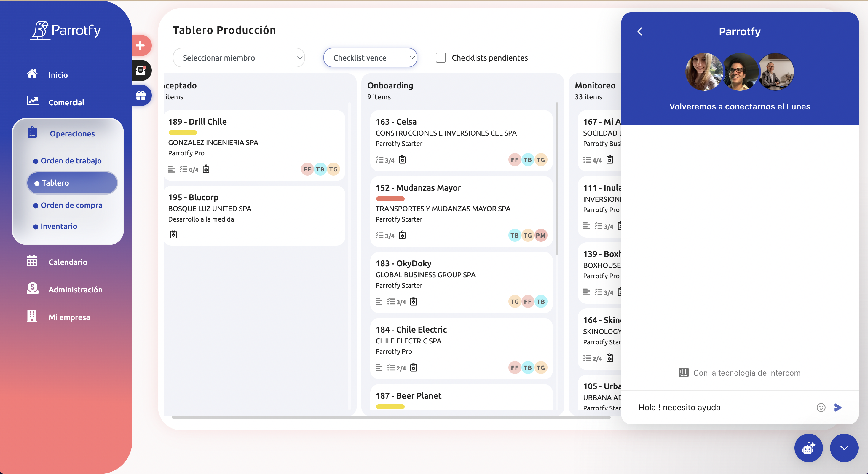Open Orden de trabajo submenu item
The width and height of the screenshot is (868, 474).
click(71, 161)
